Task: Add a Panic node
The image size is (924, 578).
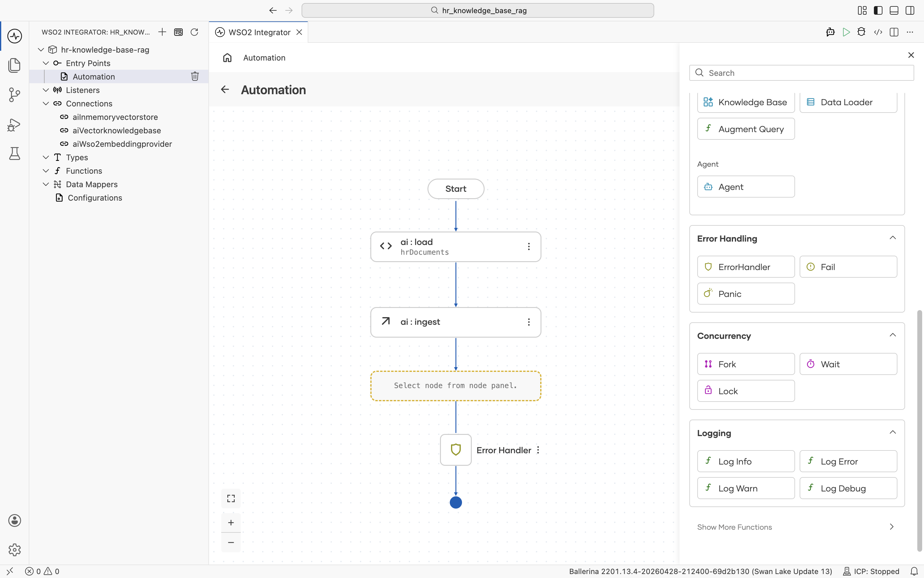Action: click(746, 294)
